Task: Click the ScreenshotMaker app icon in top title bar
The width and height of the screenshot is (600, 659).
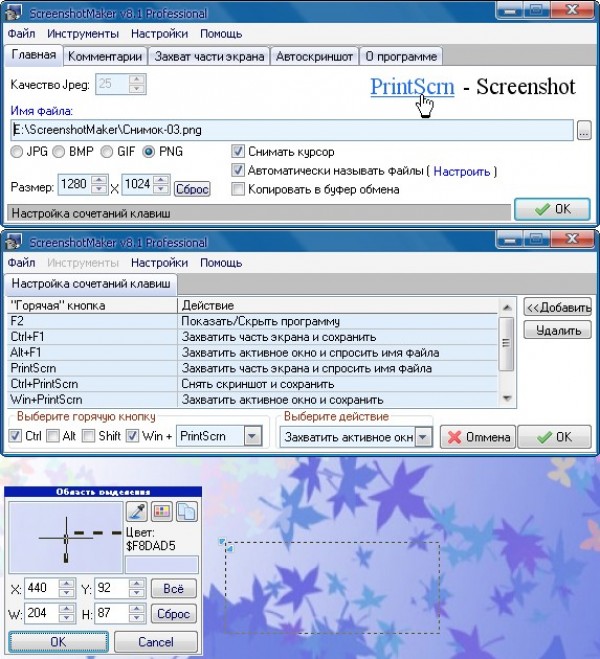Action: tap(13, 13)
